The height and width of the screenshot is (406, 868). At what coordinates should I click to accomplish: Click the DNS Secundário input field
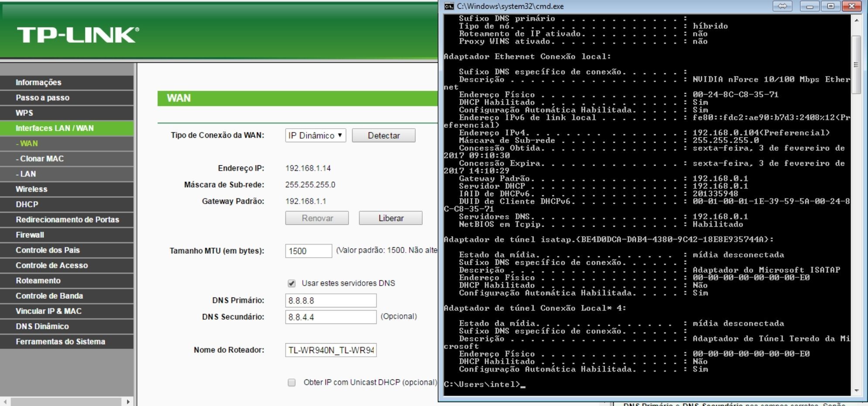click(331, 317)
